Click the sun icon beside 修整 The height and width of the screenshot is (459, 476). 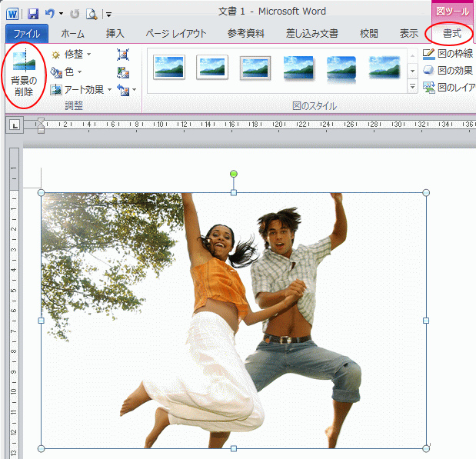[x=56, y=55]
